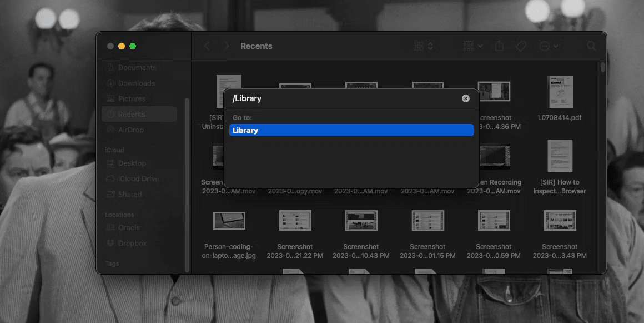
Task: Choose the Library suggestion under Go to
Action: point(351,131)
